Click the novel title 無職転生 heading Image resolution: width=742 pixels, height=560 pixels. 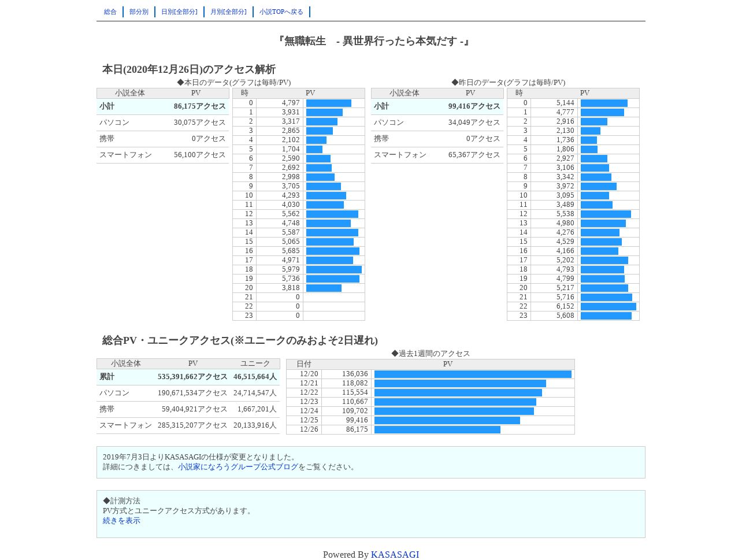tap(373, 42)
